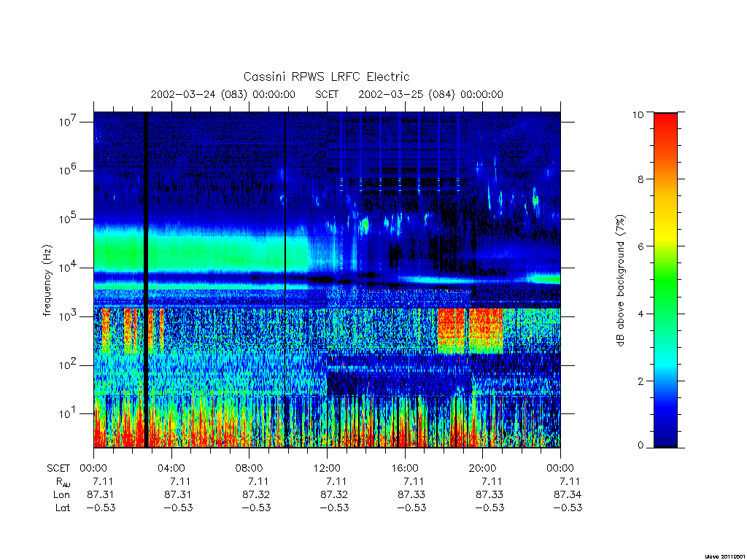Click the SCET row label beside the time ticks
Viewport: 747px width, 560px height.
pyautogui.click(x=58, y=468)
